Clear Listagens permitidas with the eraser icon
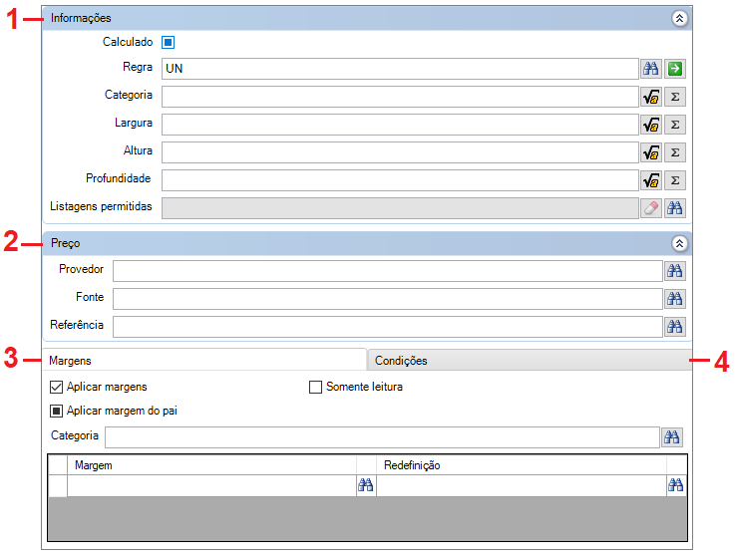The height and width of the screenshot is (560, 736). pos(650,208)
